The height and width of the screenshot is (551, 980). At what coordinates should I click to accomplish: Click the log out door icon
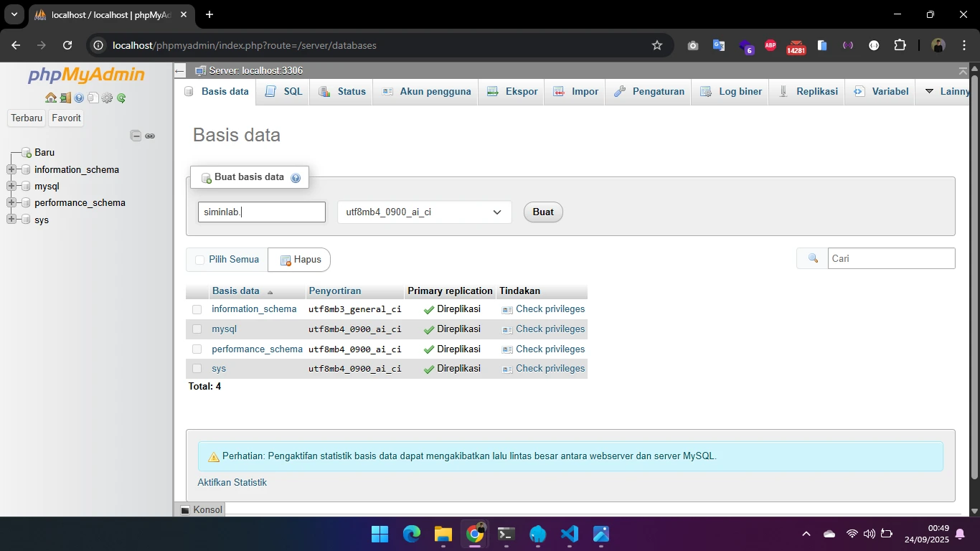point(65,98)
